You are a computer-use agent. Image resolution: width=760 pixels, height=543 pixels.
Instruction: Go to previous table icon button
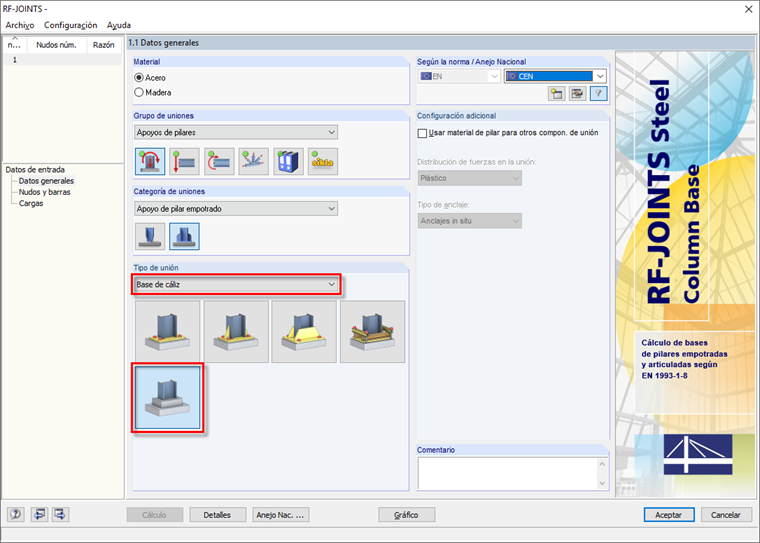tap(39, 514)
